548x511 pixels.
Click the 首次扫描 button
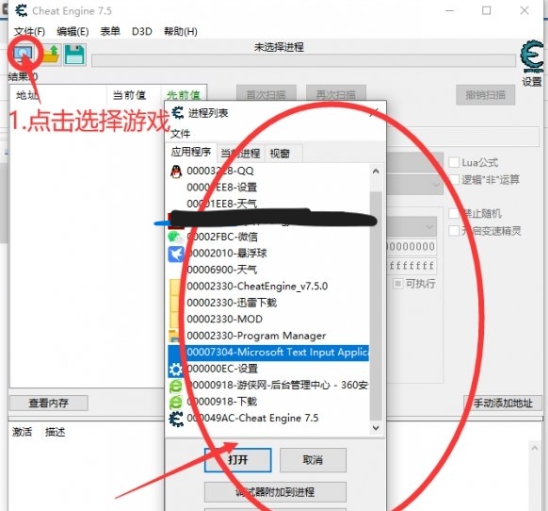266,95
